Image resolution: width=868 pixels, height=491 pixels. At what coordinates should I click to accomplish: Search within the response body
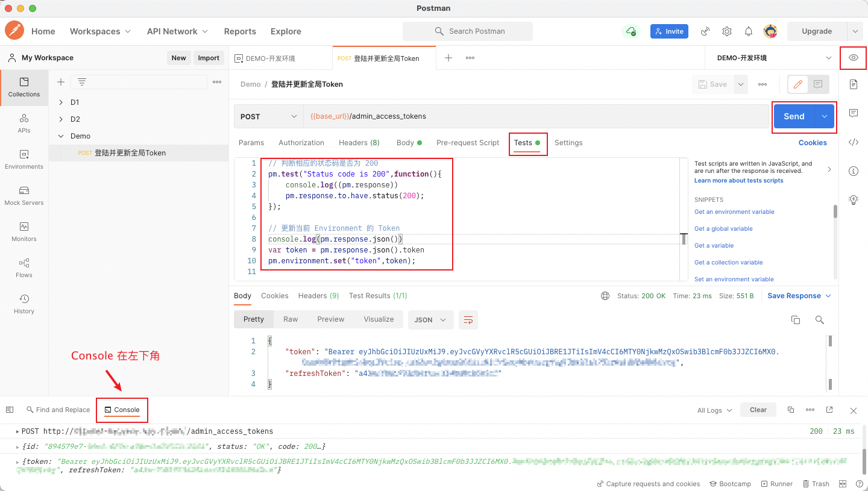(819, 320)
